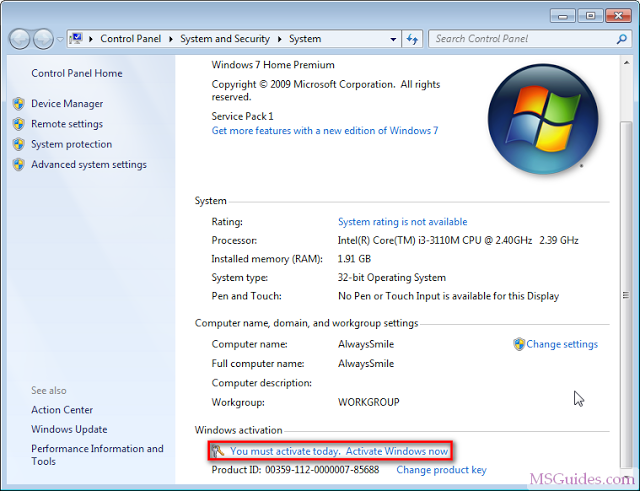Image resolution: width=640 pixels, height=491 pixels.
Task: Select System and Security breadcrumb
Action: tap(225, 39)
